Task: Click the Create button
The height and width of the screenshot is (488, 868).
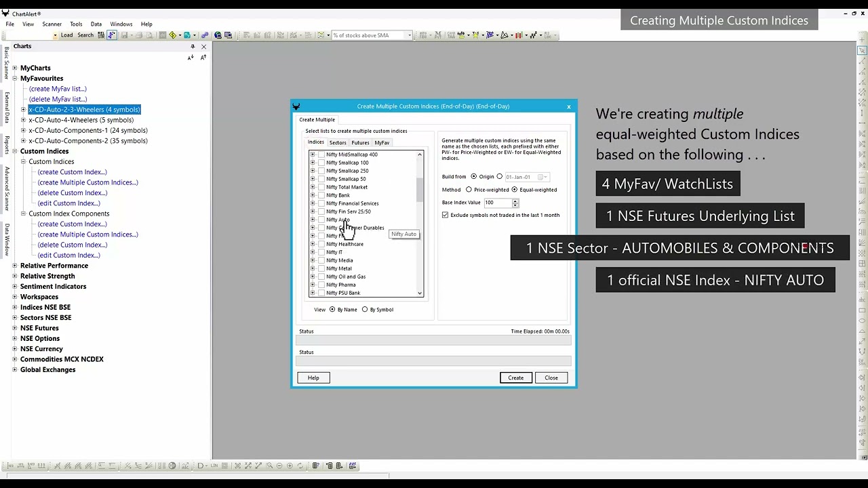Action: 516,378
